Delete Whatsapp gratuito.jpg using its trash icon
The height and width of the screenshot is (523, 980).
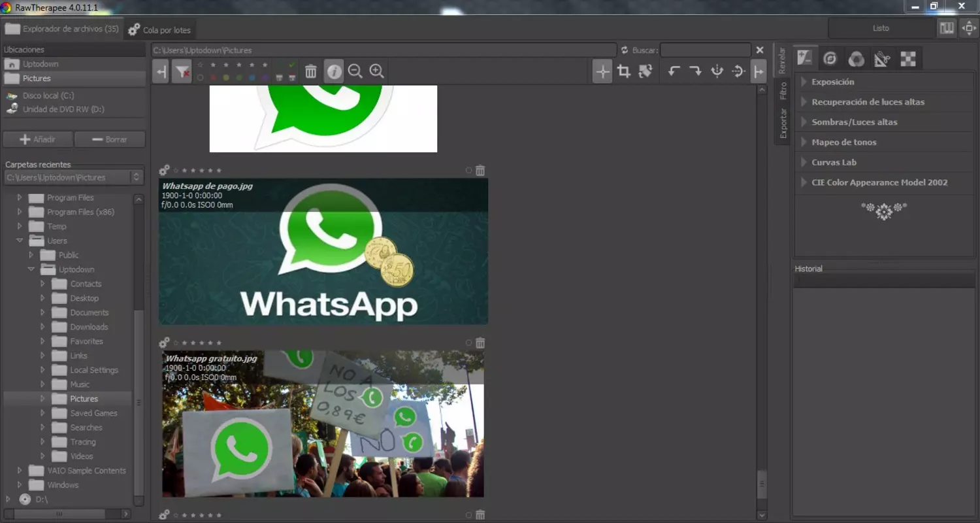480,343
